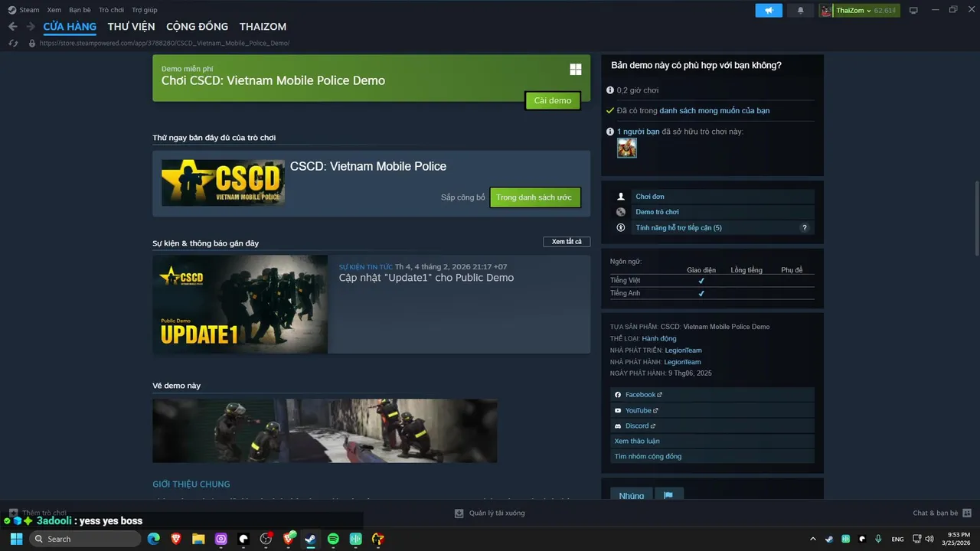Image resolution: width=980 pixels, height=551 pixels.
Task: Switch to Big Picture mode monitor icon
Action: (913, 10)
